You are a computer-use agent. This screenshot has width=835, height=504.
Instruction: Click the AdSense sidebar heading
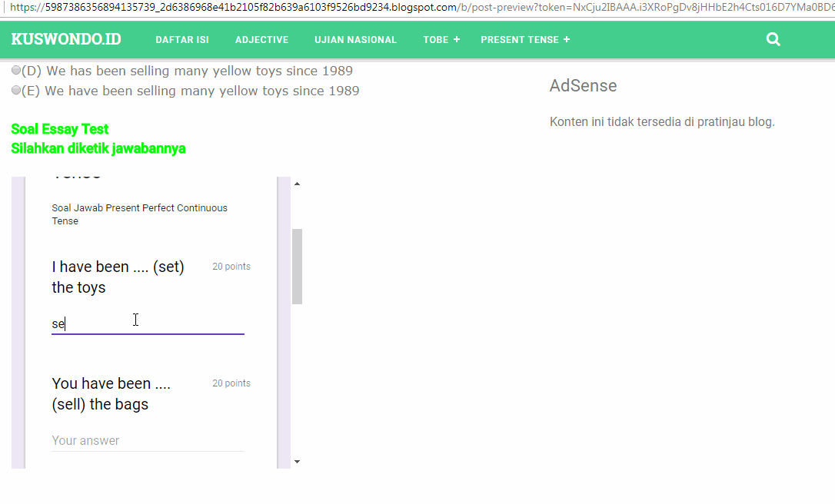click(x=583, y=86)
